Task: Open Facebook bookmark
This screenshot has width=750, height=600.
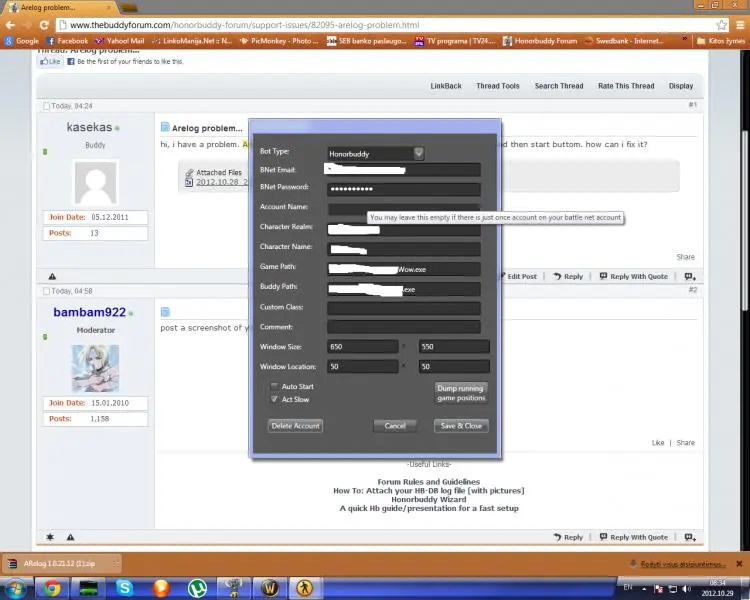Action: point(67,41)
